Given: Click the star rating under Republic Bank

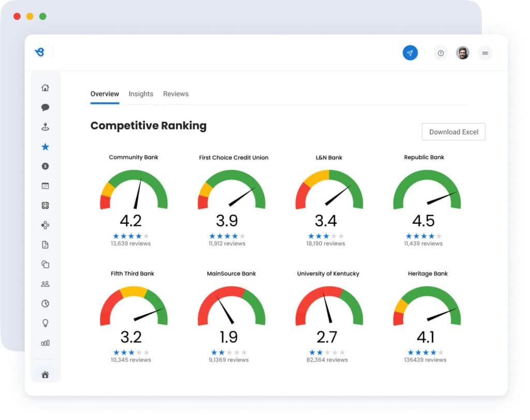Looking at the screenshot, I should (x=424, y=236).
